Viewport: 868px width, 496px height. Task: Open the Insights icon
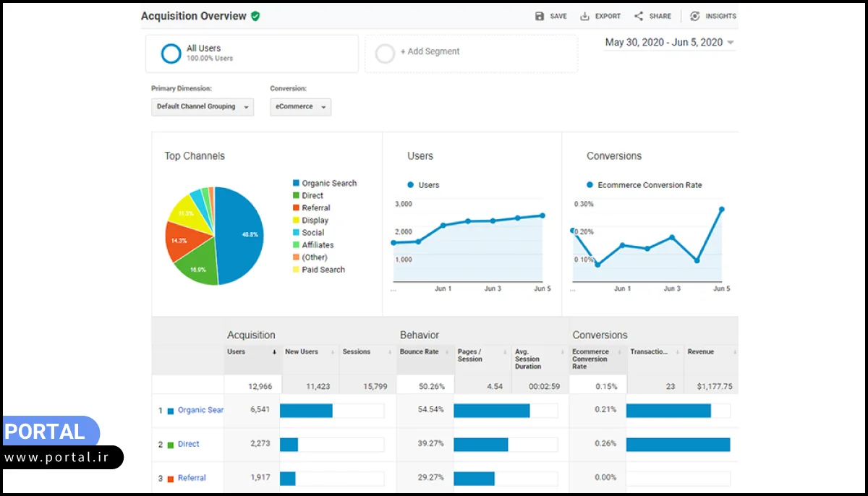(695, 16)
